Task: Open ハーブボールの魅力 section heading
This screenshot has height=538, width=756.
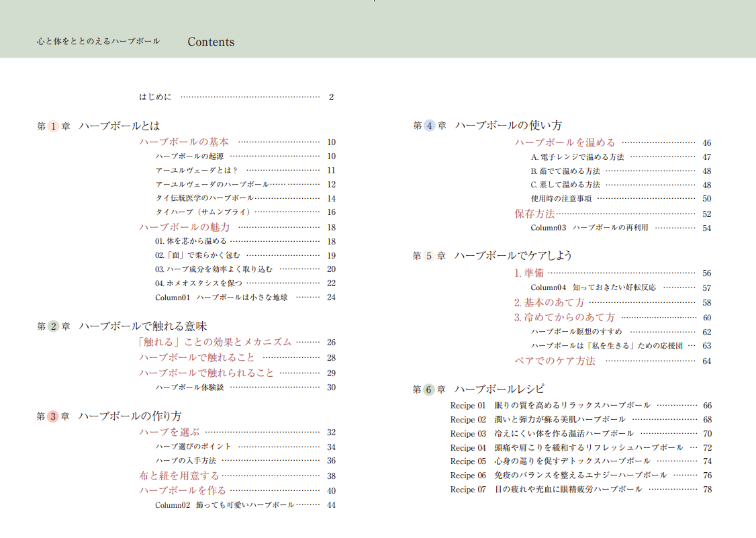Action: (x=184, y=227)
